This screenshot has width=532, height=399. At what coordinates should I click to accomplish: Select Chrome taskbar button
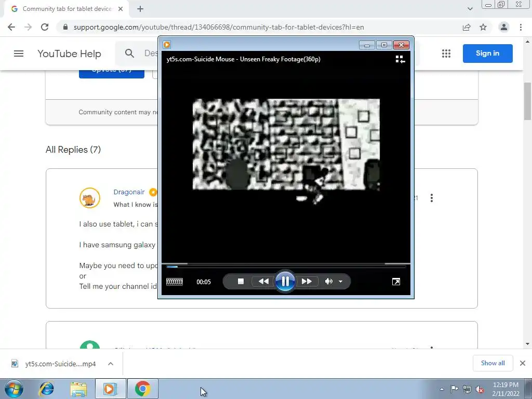pos(143,389)
